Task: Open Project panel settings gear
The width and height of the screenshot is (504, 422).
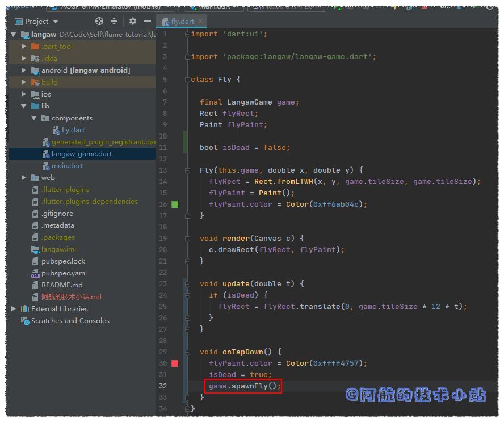Action: click(133, 21)
